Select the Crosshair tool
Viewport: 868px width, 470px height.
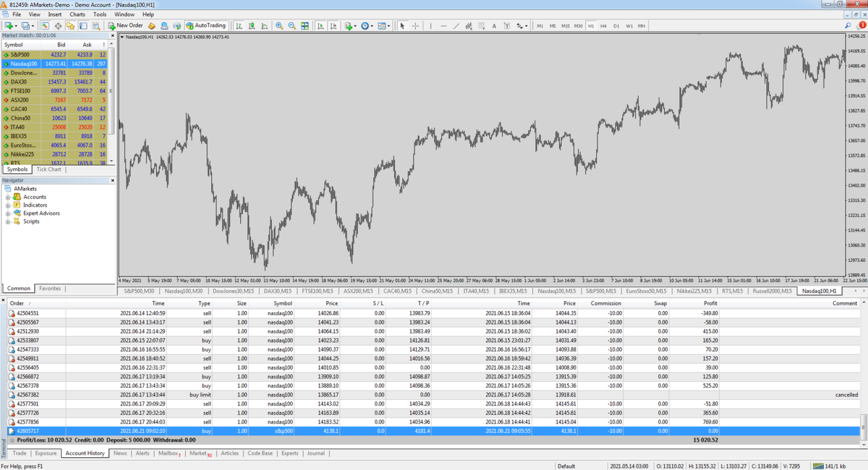(x=415, y=26)
